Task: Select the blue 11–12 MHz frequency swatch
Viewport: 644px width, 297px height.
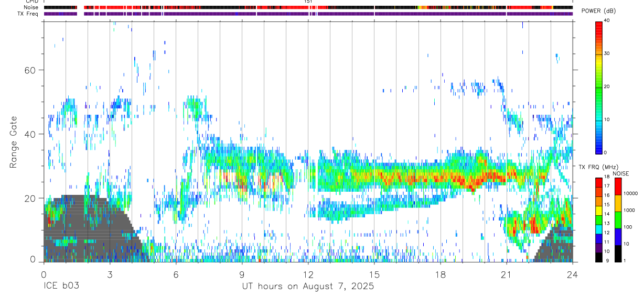Action: pyautogui.click(x=598, y=239)
